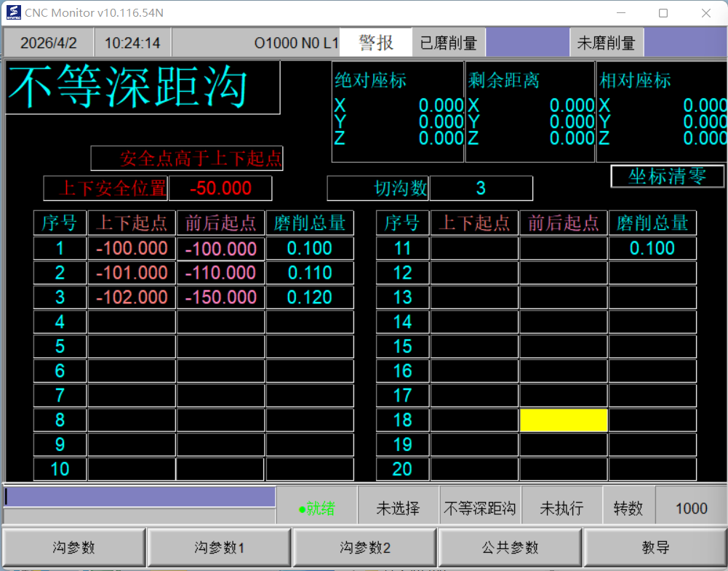Image resolution: width=728 pixels, height=571 pixels.
Task: Click row 1 上下起点 cell -100.000
Action: [132, 249]
